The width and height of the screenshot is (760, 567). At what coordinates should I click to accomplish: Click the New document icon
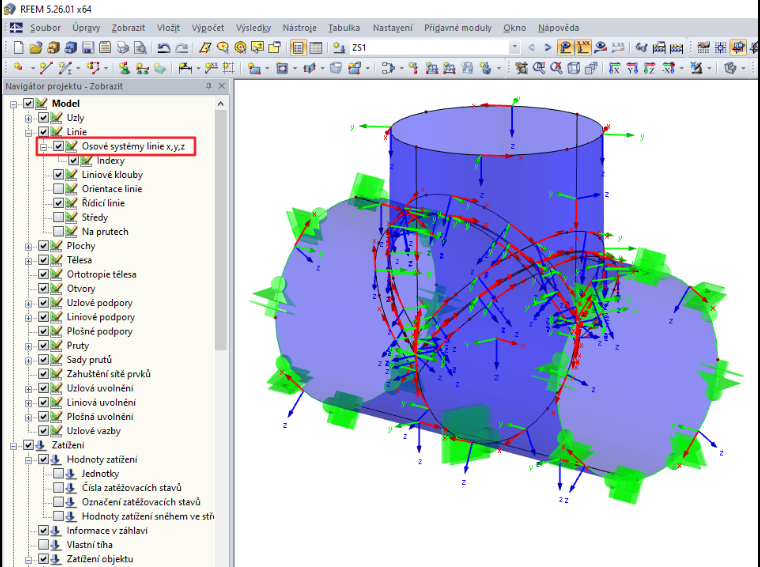(x=19, y=47)
